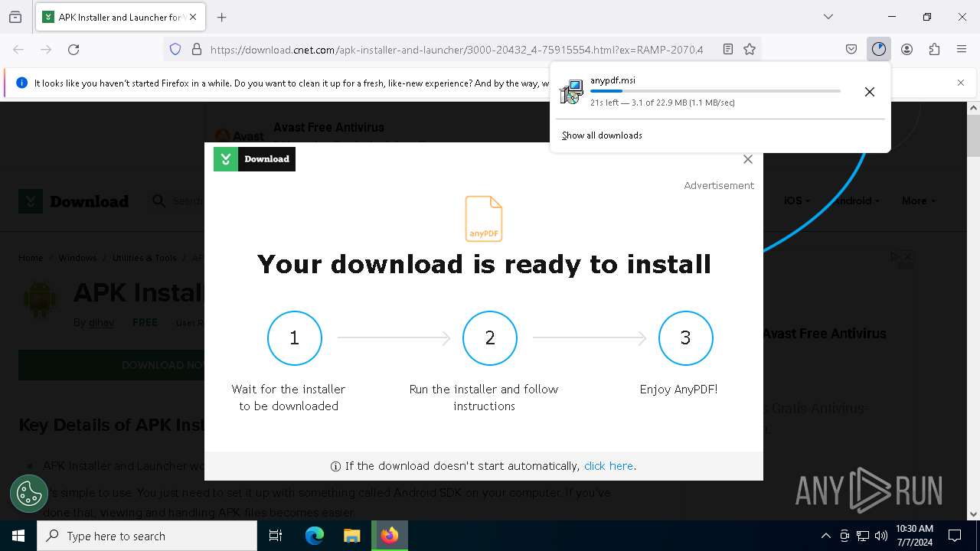Click the green DOWNLOAD NOW button
The image size is (980, 551).
point(111,365)
